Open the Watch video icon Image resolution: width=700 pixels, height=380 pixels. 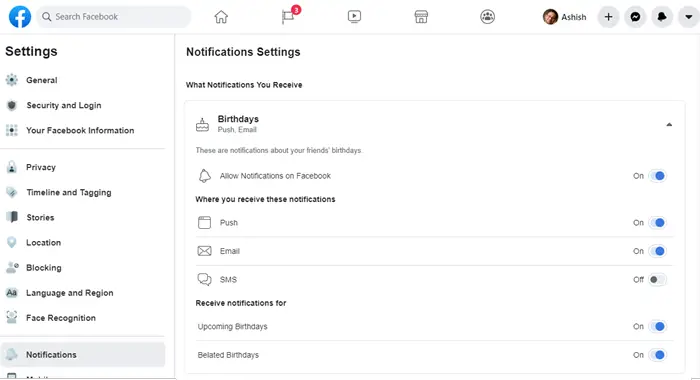point(354,17)
